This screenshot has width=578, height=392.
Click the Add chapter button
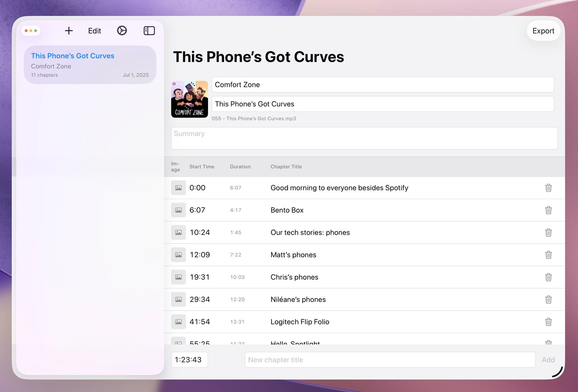point(548,360)
